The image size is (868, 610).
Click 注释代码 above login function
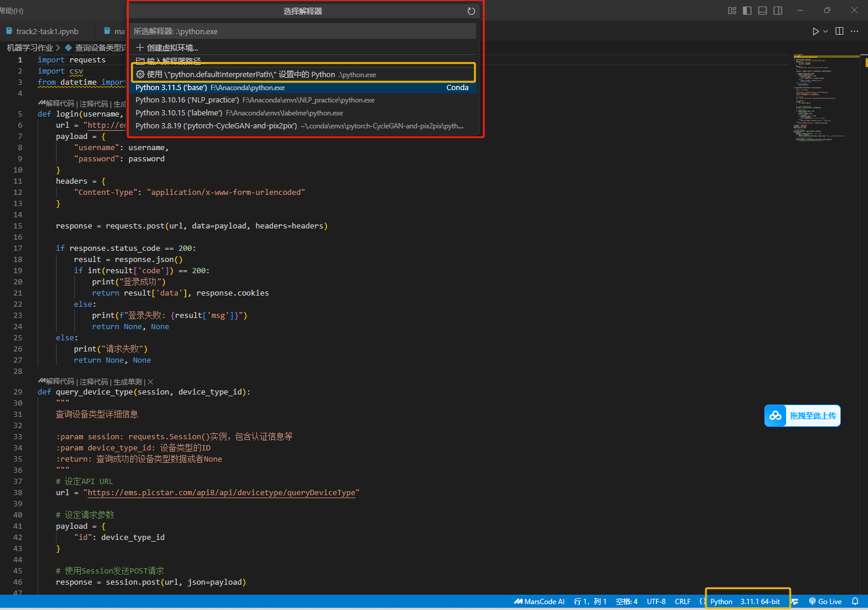(94, 104)
